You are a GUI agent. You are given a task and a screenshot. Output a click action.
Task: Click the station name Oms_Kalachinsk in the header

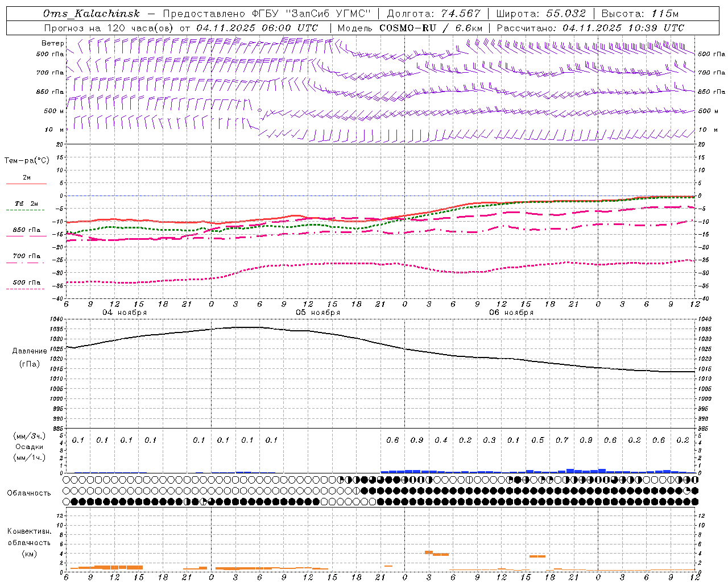coord(92,14)
